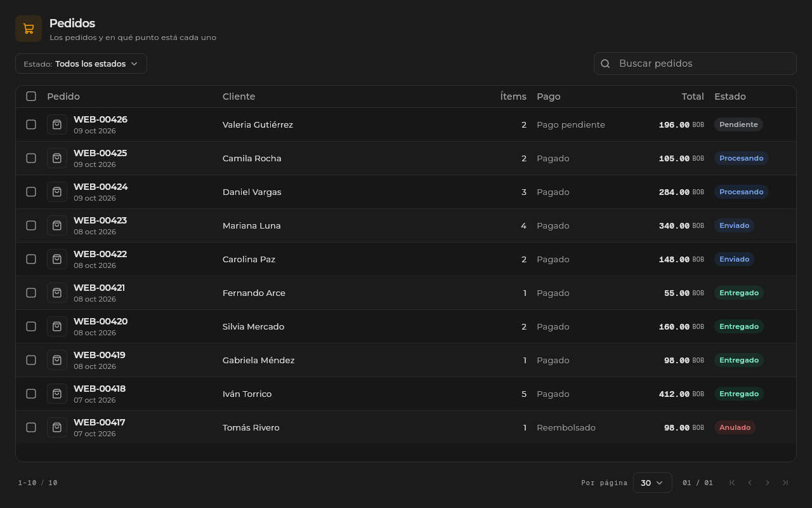The image size is (812, 508).
Task: Click the bag icon beside WEB-00417
Action: (57, 427)
